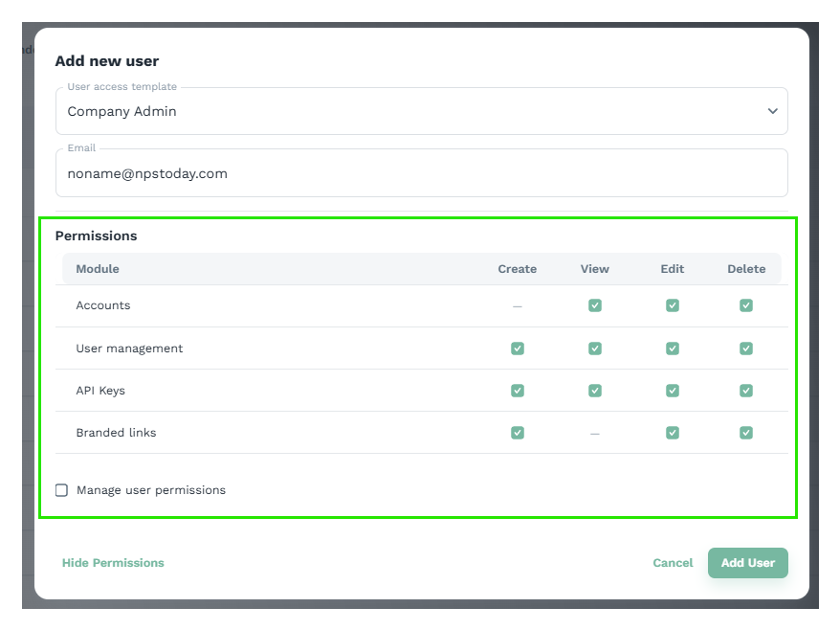Viewport: 840px width, 630px height.
Task: Click the Edit column header
Action: pyautogui.click(x=673, y=269)
